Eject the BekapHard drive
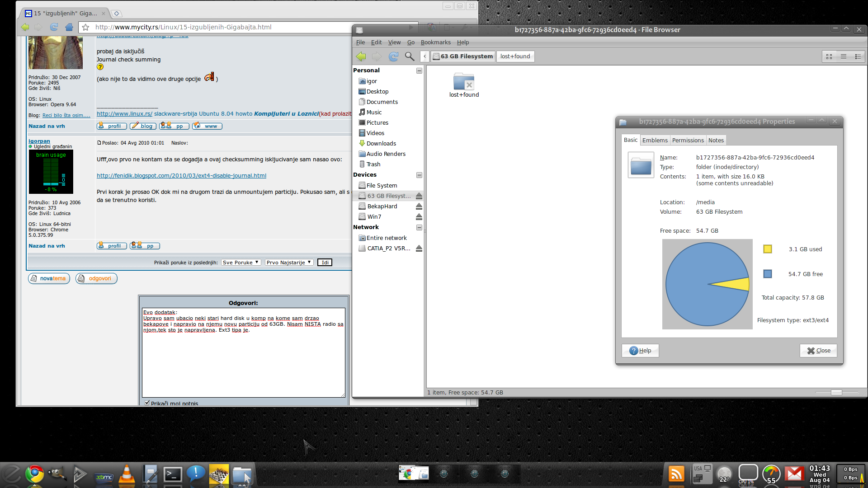Image resolution: width=868 pixels, height=488 pixels. 419,206
